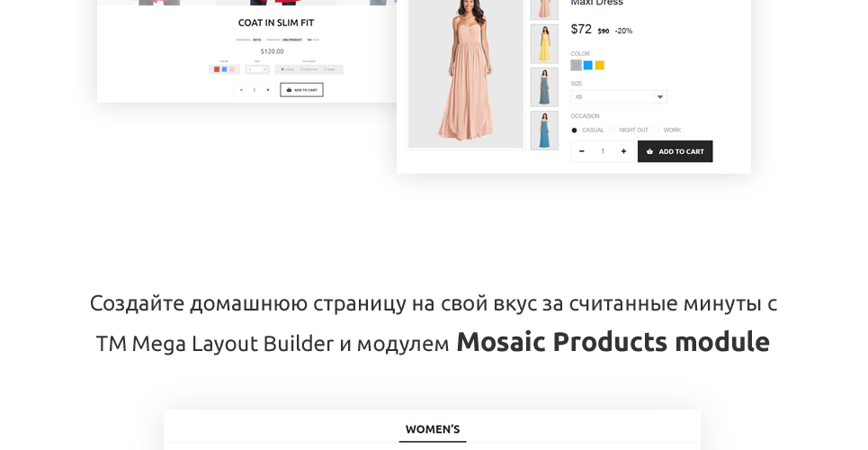Pick the yellow color swatch for Maxi Dress
868x450 pixels.
point(600,66)
